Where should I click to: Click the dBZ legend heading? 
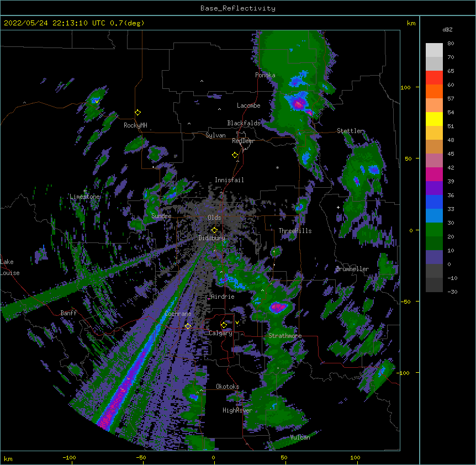[447, 30]
